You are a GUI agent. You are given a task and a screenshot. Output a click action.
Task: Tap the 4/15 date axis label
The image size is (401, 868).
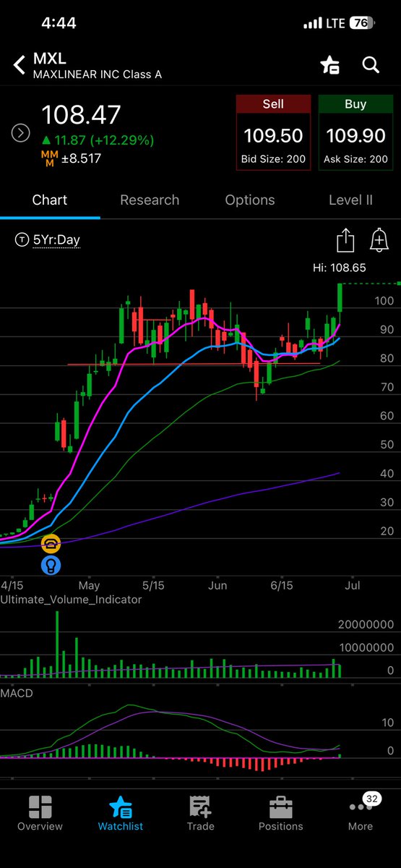[x=12, y=584]
